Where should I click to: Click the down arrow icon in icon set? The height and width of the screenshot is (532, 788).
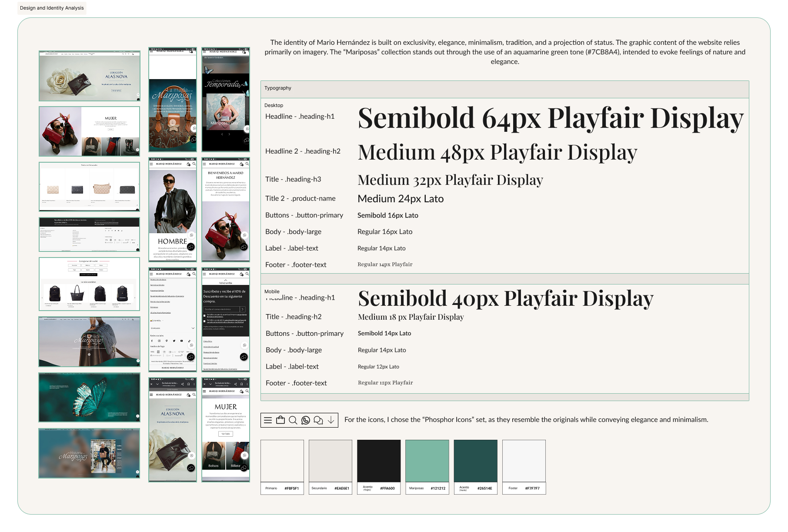(331, 420)
